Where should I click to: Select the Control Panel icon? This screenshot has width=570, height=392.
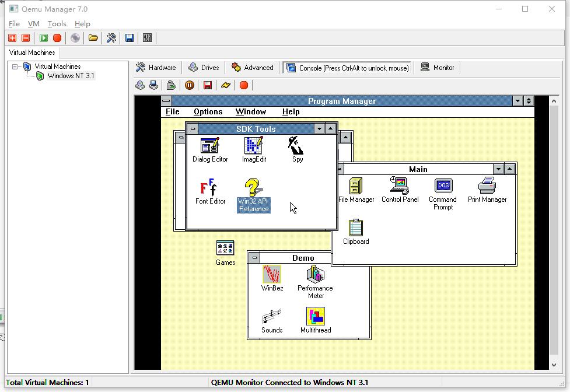coord(400,190)
